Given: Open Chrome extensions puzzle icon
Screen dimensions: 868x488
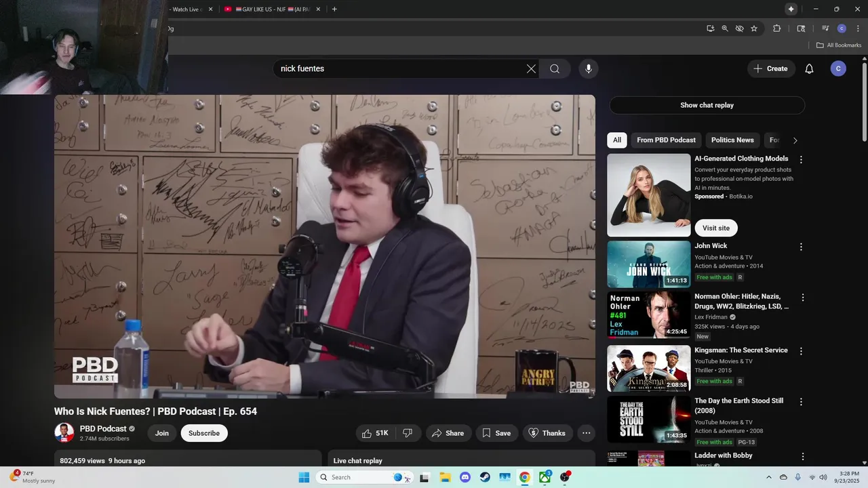Looking at the screenshot, I should [777, 28].
